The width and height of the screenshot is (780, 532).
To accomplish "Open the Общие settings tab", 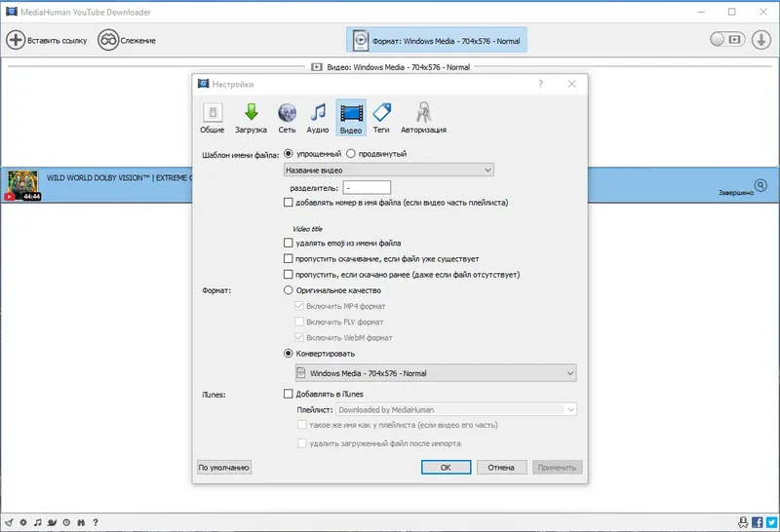I will click(213, 118).
